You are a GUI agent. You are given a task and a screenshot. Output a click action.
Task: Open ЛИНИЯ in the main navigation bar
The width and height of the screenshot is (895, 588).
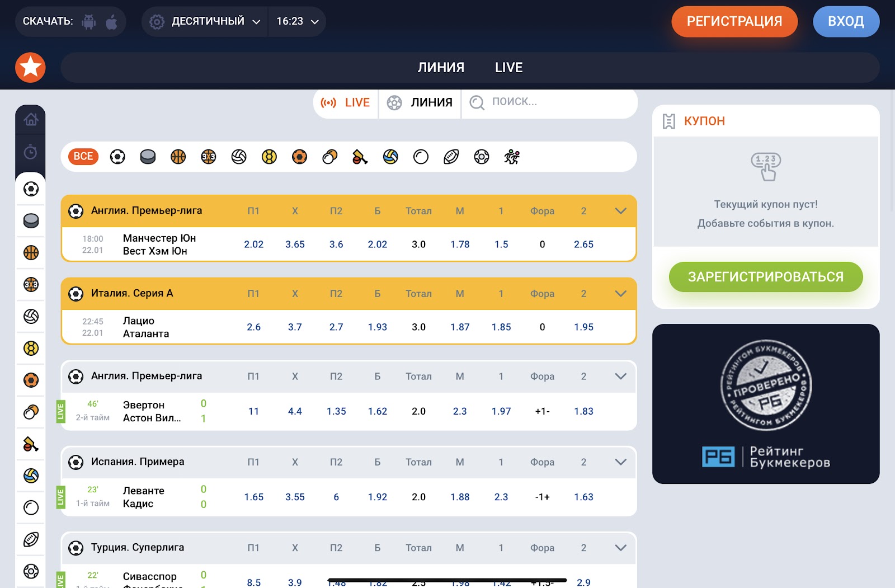441,68
